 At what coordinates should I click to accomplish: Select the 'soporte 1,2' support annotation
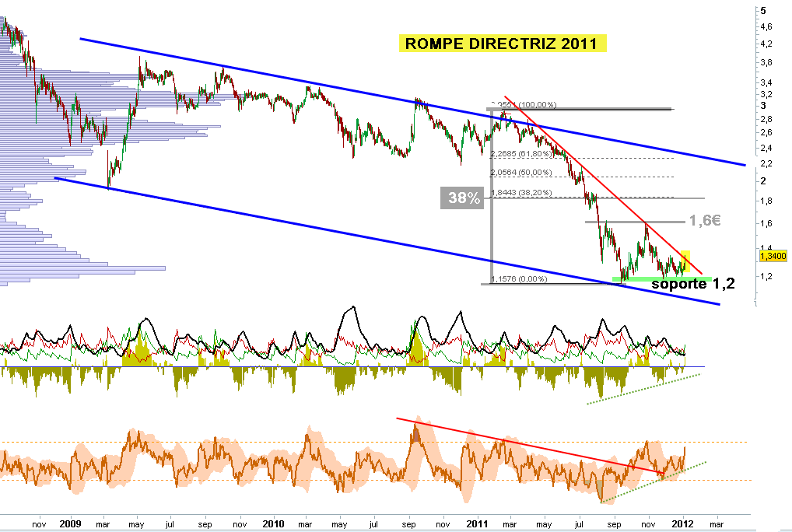[x=693, y=284]
